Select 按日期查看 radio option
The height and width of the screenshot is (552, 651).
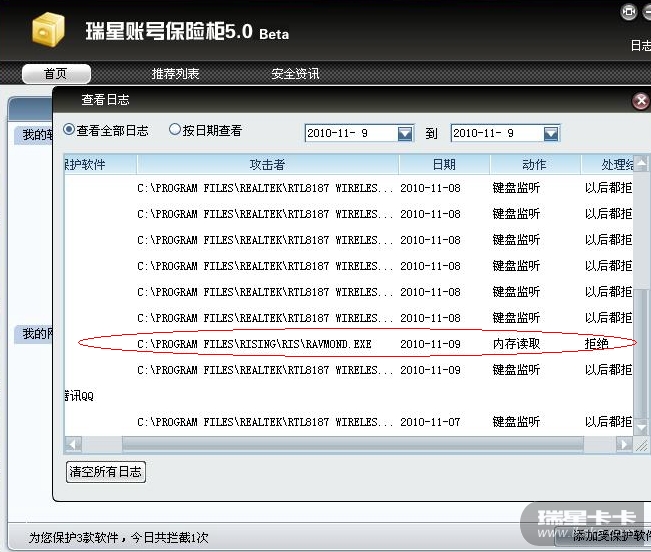pos(175,129)
